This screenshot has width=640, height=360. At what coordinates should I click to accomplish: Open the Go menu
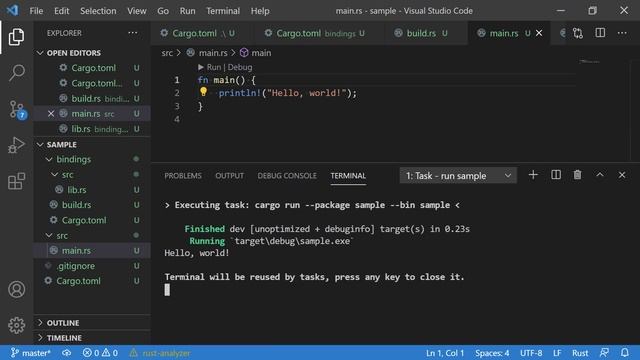(x=163, y=11)
